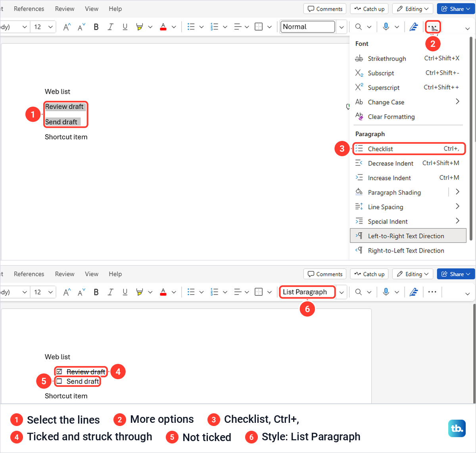Tick the Send draft checkbox
The image size is (476, 453).
pyautogui.click(x=59, y=381)
